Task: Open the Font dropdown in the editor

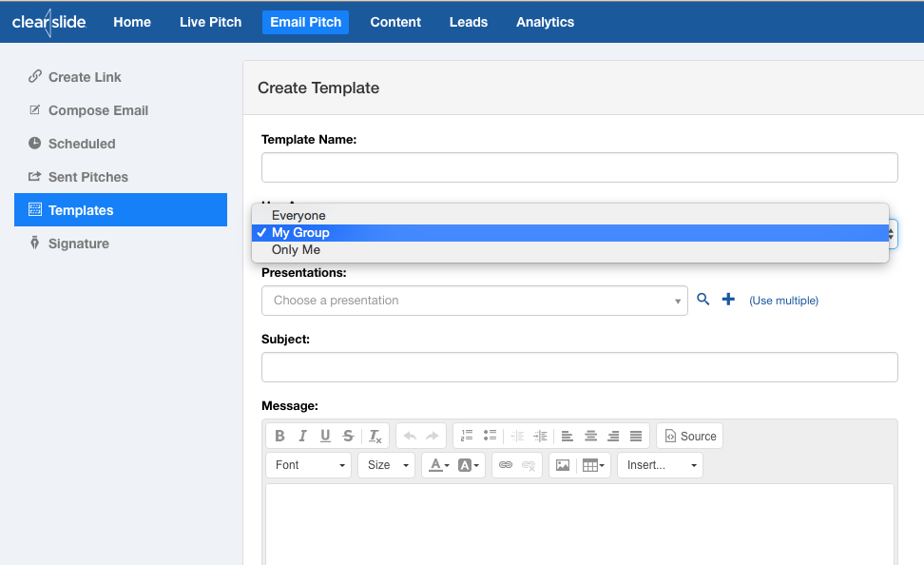Action: [308, 465]
